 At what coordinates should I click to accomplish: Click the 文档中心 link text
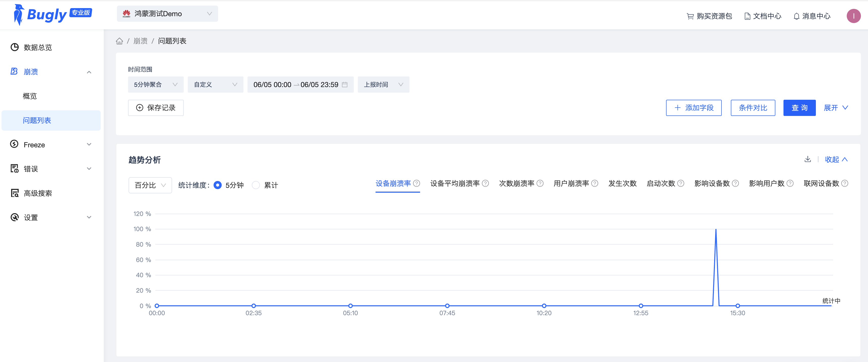click(767, 16)
